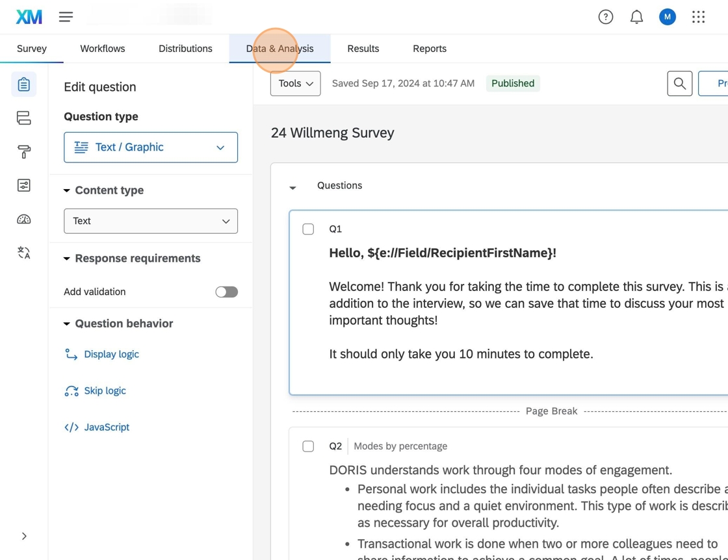Open Survey options sliders icon
The width and height of the screenshot is (728, 560).
click(24, 186)
